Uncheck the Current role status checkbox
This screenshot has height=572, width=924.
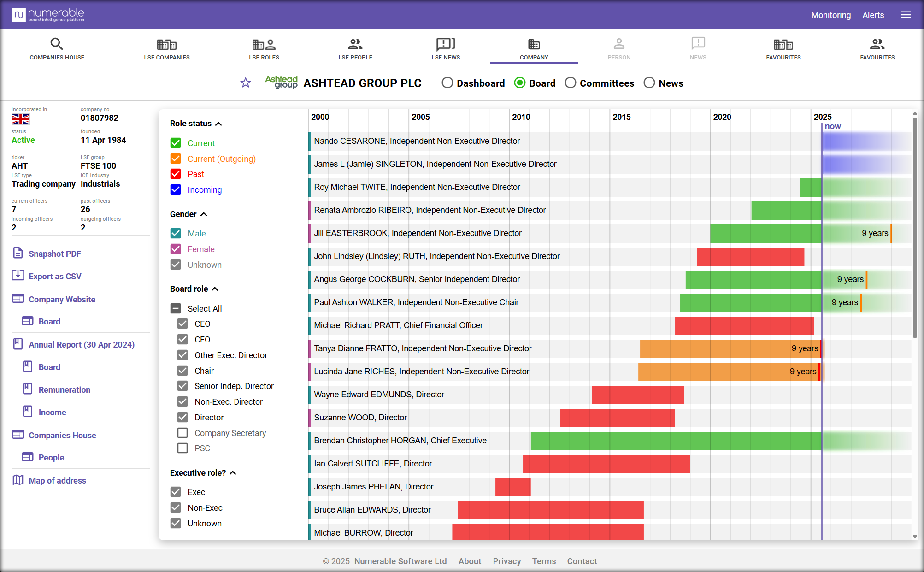[176, 143]
